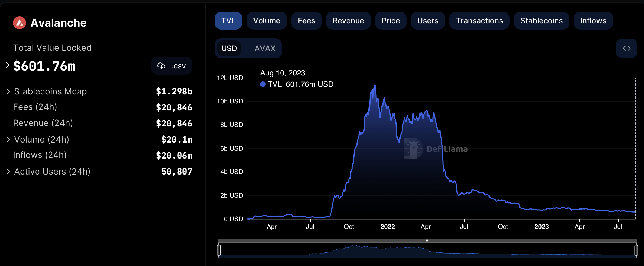644x266 pixels.
Task: Click the DefiLlama watermark logo in chart
Action: click(x=413, y=148)
